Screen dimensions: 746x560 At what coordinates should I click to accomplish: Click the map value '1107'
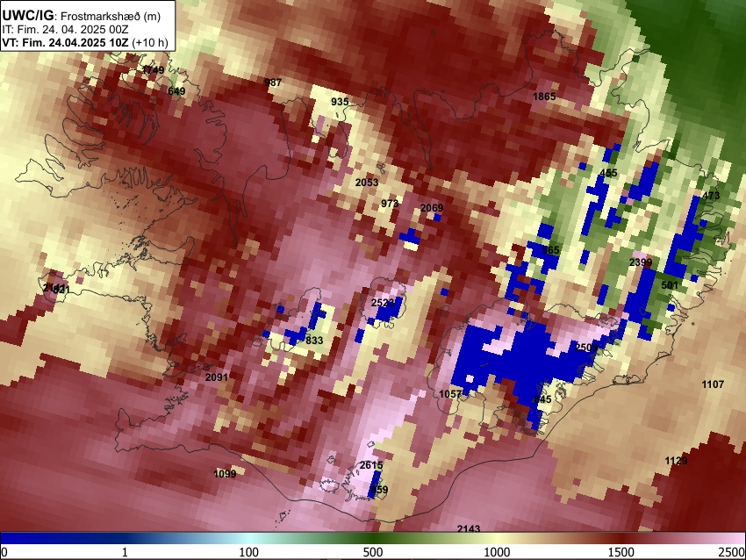tap(713, 384)
